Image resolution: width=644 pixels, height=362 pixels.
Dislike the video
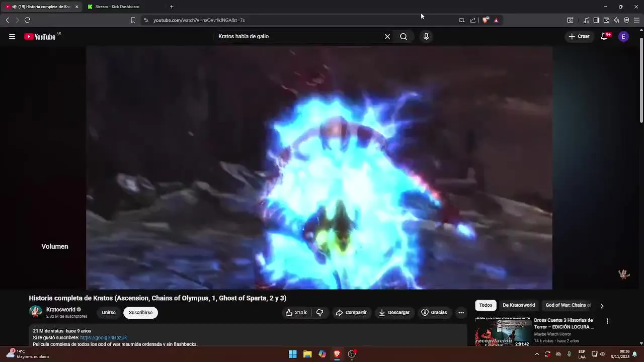click(x=320, y=313)
